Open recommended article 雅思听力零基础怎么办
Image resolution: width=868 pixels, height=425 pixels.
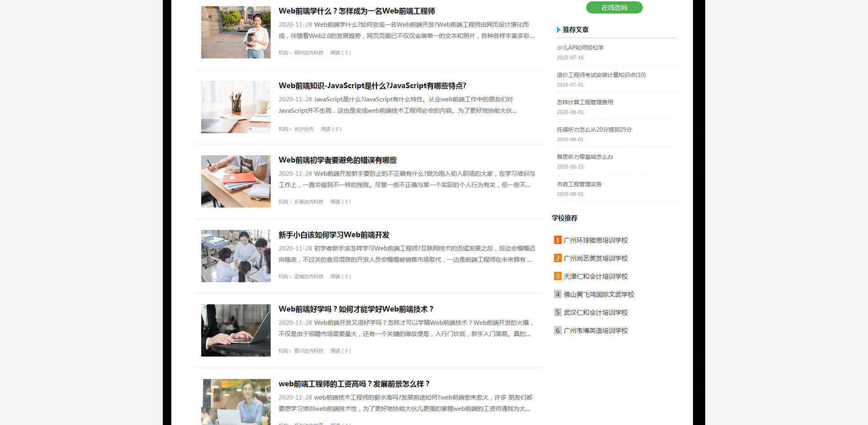tap(585, 157)
